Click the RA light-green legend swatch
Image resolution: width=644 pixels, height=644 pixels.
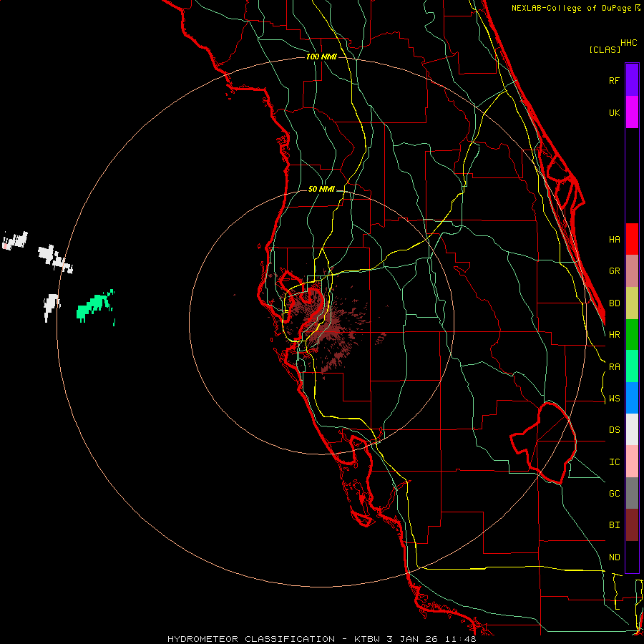click(632, 366)
